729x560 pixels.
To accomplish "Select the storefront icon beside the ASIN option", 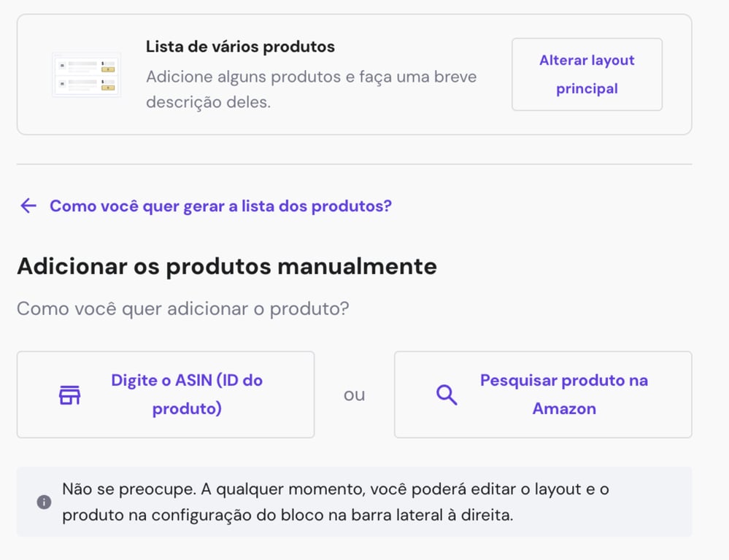I will pyautogui.click(x=69, y=394).
